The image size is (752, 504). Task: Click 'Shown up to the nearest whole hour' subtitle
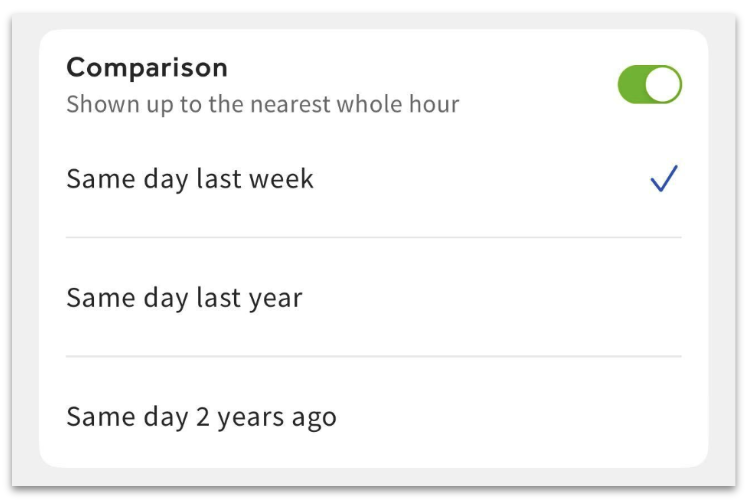click(x=262, y=104)
